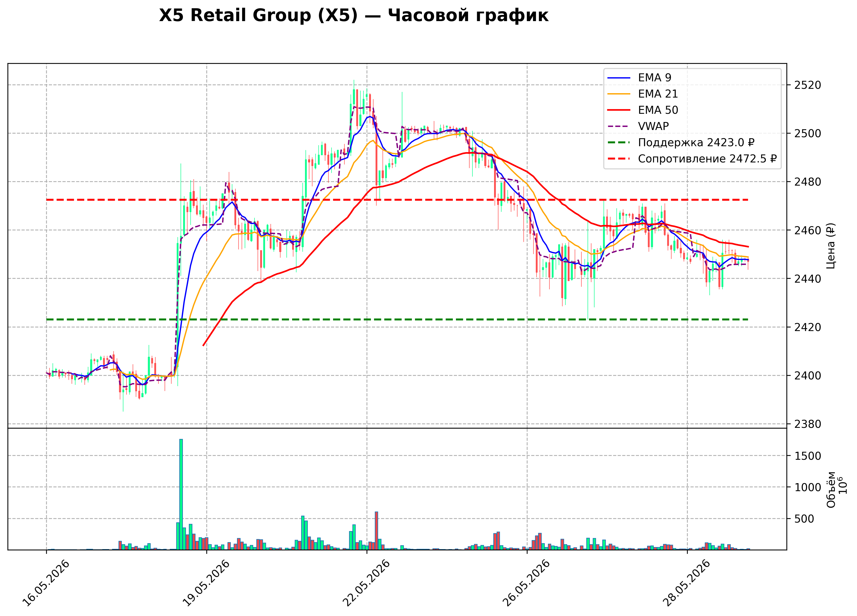Click the Объём axis label

[831, 489]
